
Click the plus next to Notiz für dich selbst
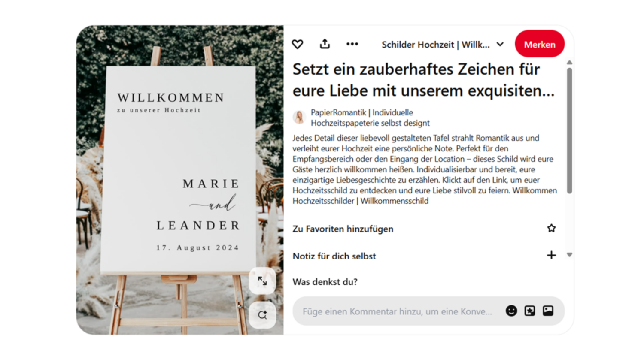pos(551,255)
